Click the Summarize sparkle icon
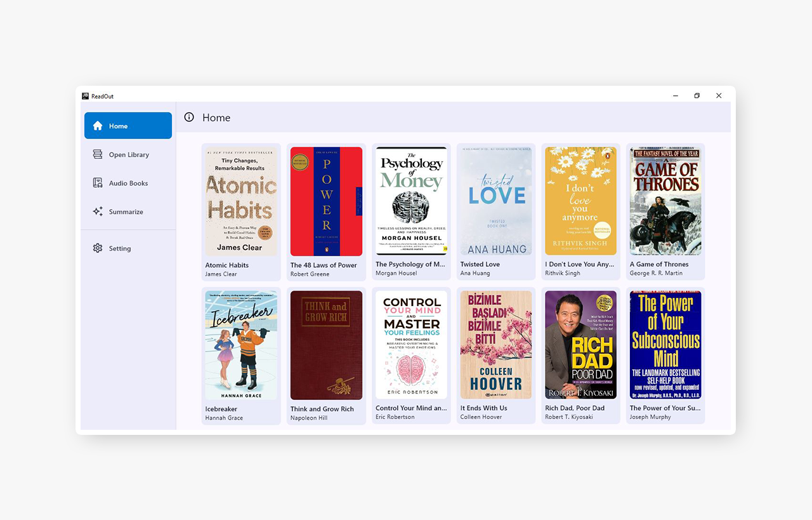Viewport: 812px width, 520px height. pyautogui.click(x=98, y=211)
